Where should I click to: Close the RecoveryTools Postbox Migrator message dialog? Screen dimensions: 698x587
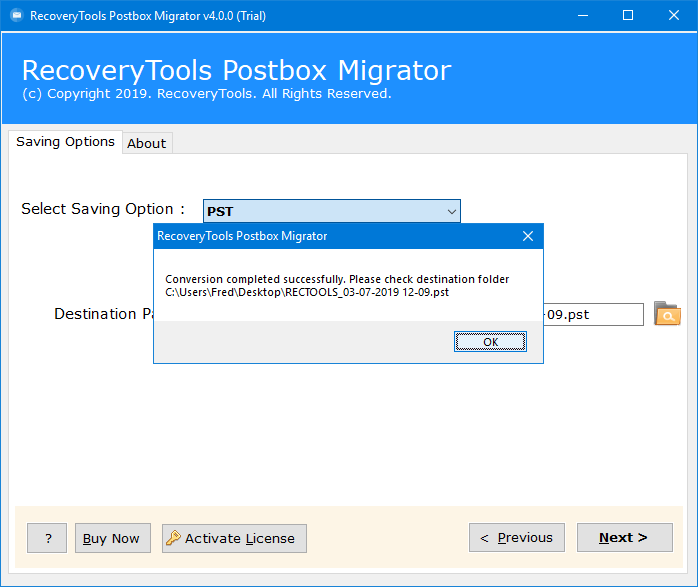(x=528, y=236)
